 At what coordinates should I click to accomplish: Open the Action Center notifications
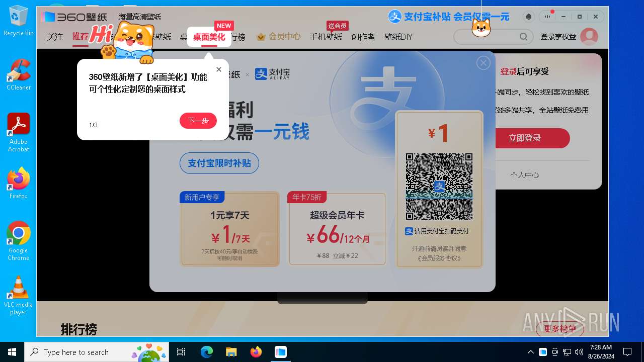point(627,352)
